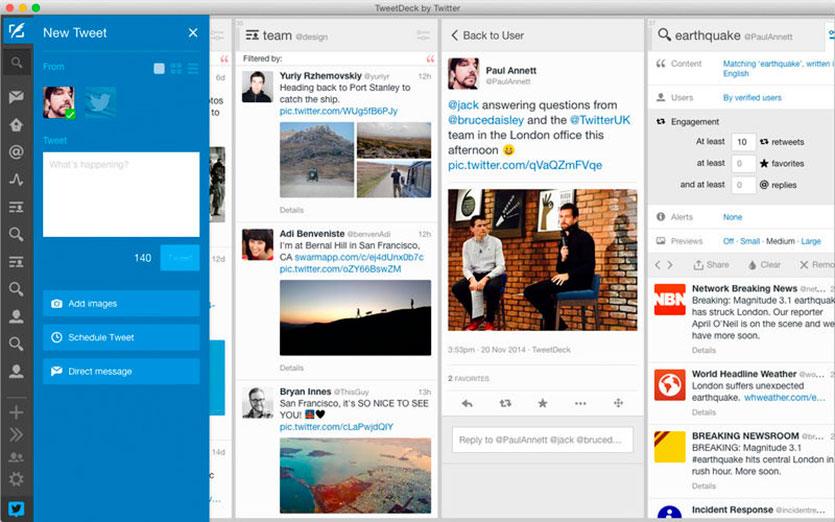
Task: Click the Add images button
Action: 121,304
